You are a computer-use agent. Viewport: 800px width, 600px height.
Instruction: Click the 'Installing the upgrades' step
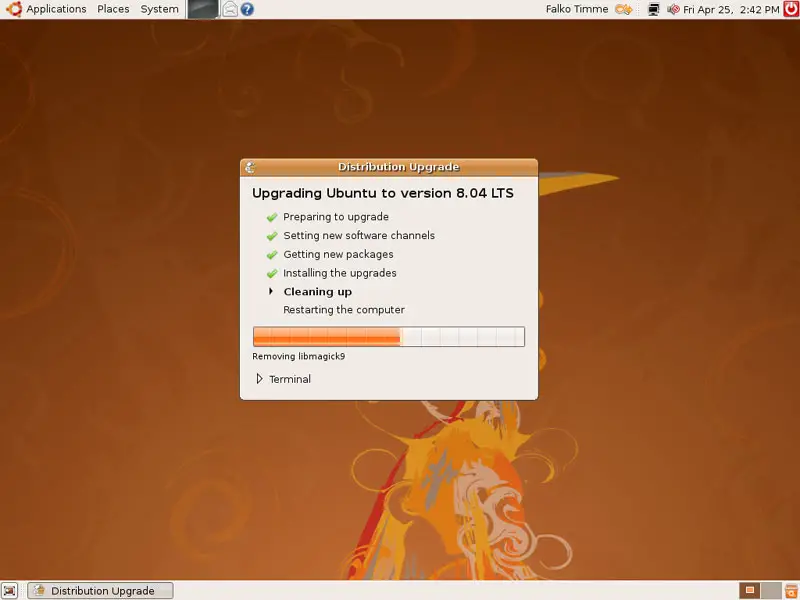point(340,273)
